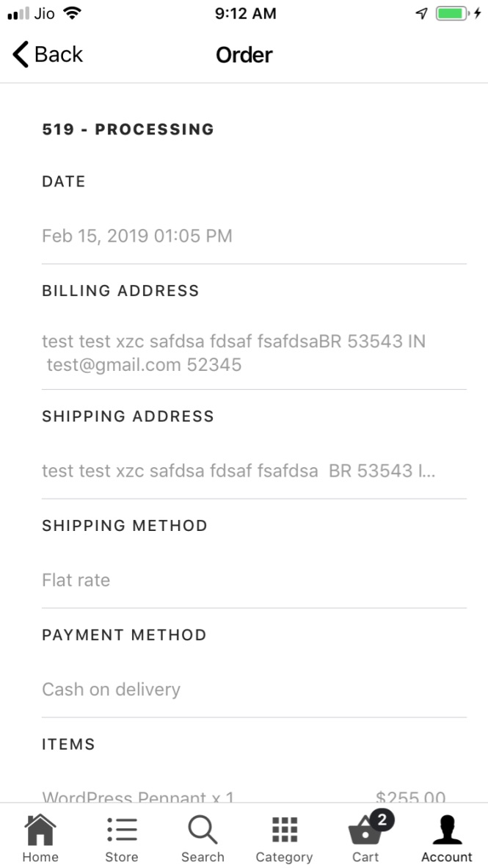This screenshot has height=868, width=488.
Task: Tap the Wi-Fi status icon
Action: 72,13
